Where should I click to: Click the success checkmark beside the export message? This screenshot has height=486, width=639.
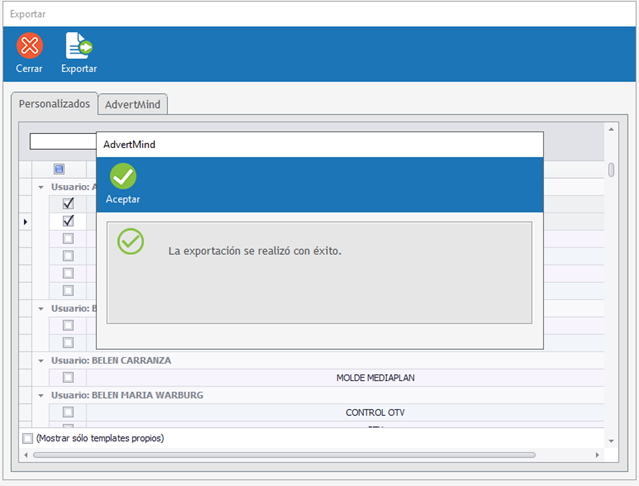[x=131, y=241]
